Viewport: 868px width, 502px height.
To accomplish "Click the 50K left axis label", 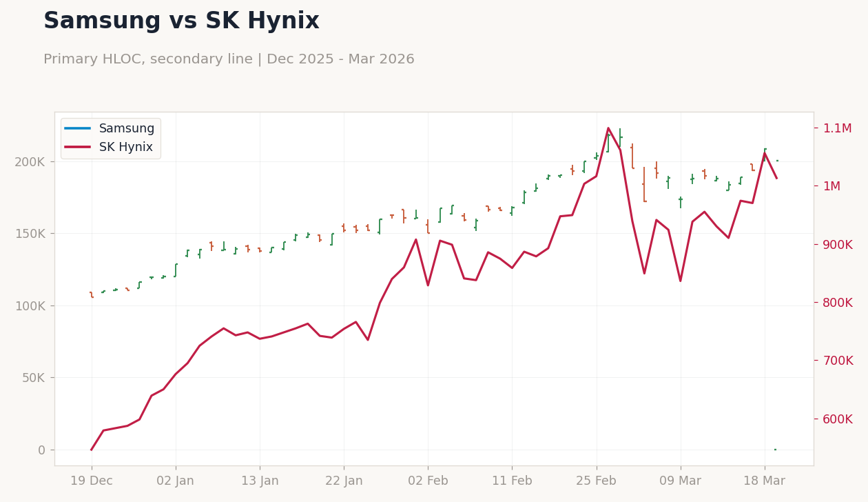I will click(32, 378).
